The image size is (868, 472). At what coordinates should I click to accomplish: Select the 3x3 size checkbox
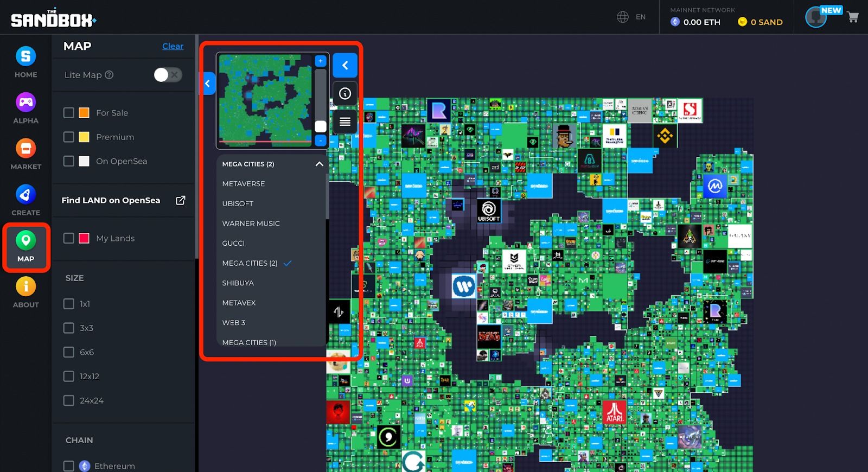click(69, 328)
